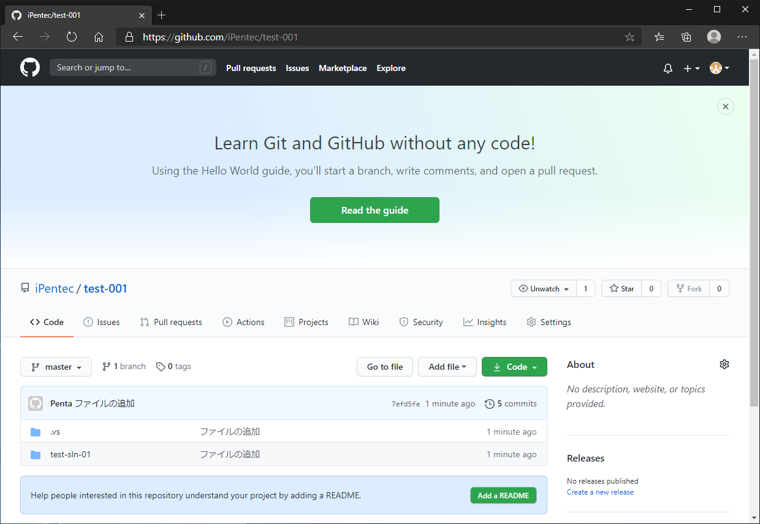Go to browser home page icon
Screen dimensions: 760x524
(98, 37)
